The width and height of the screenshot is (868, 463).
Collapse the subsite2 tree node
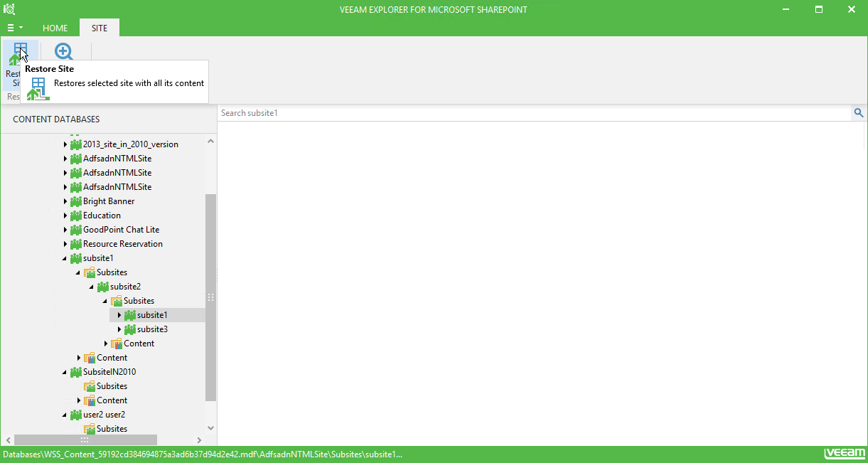tap(92, 287)
